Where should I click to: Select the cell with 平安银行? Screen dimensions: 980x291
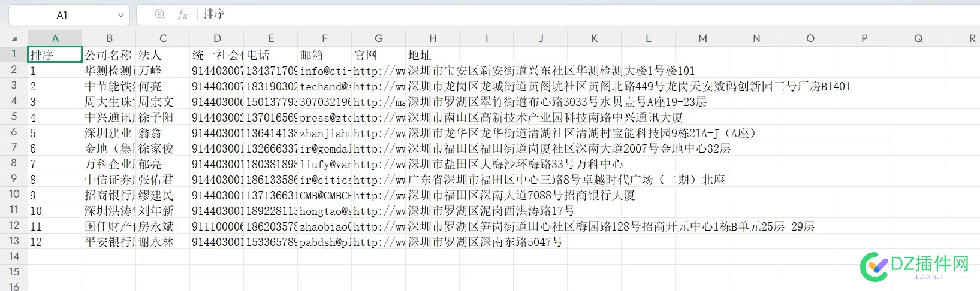[x=109, y=241]
